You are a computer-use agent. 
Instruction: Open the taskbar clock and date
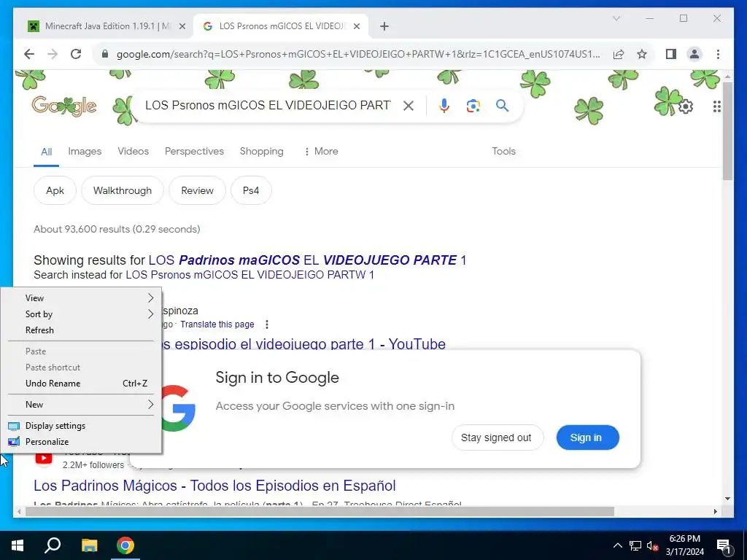684,545
